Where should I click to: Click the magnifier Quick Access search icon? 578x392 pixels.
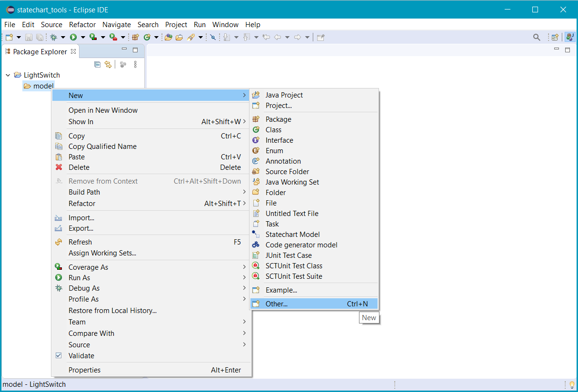click(537, 37)
